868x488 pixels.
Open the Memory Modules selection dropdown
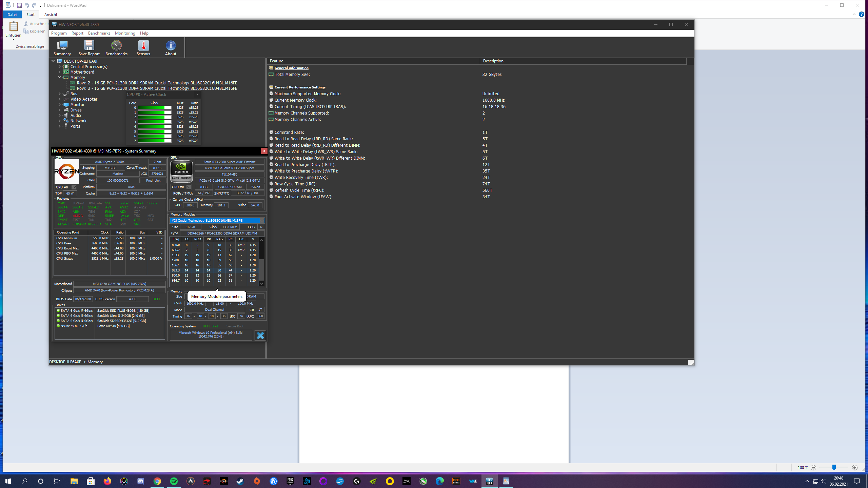pos(261,221)
